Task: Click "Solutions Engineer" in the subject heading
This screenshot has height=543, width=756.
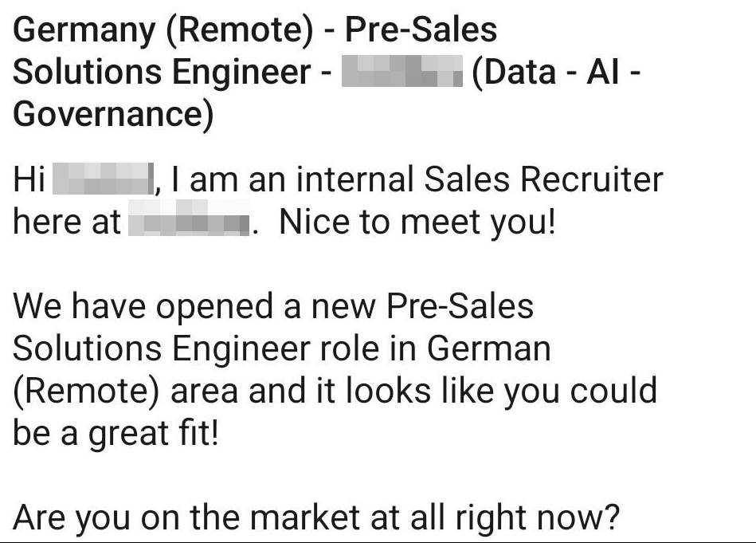Action: pyautogui.click(x=162, y=73)
